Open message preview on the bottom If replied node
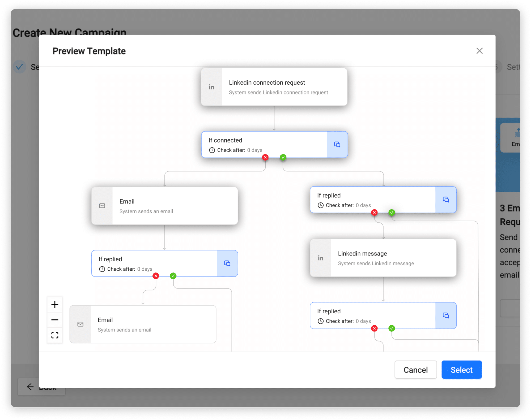531x420 pixels. coord(446,315)
